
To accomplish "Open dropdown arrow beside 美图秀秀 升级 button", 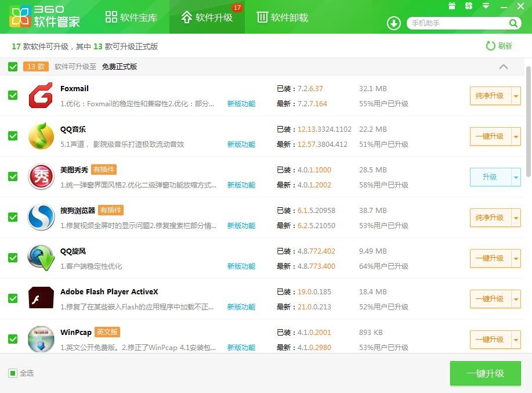I will coord(516,177).
